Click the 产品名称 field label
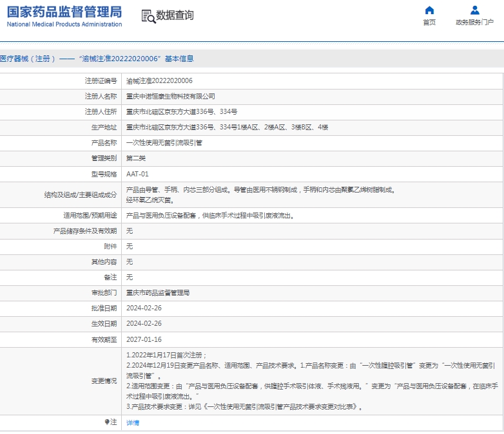Image resolution: width=504 pixels, height=434 pixels. pos(104,143)
